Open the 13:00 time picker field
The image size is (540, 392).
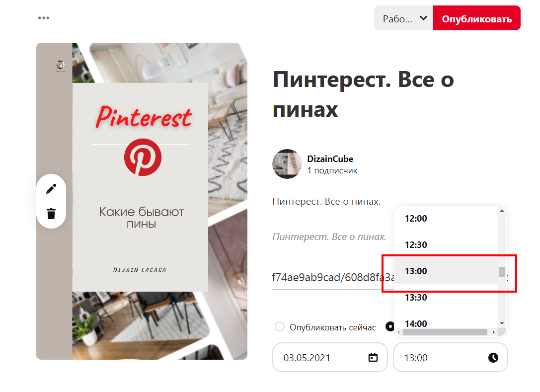(x=451, y=358)
